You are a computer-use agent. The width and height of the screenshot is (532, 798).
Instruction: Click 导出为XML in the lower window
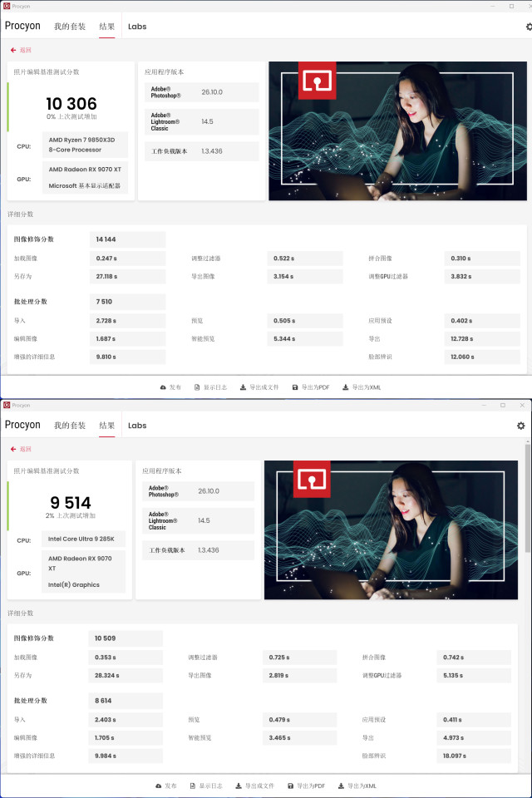click(x=357, y=786)
